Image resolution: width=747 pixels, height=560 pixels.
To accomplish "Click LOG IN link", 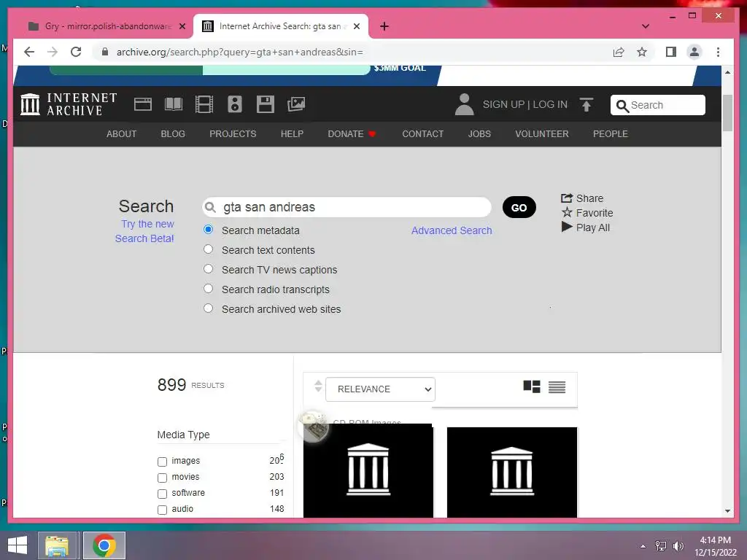I will [550, 104].
